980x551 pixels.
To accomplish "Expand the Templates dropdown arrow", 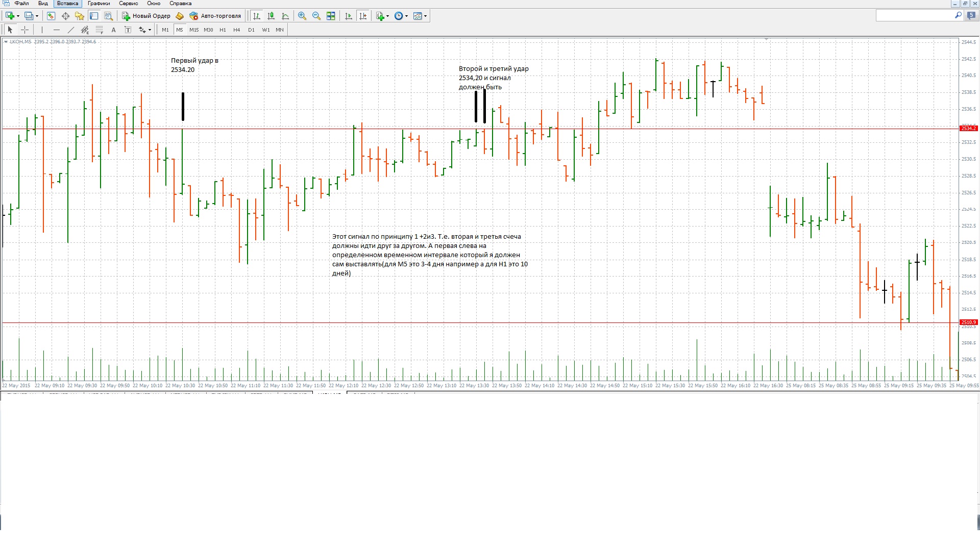I will [x=426, y=16].
